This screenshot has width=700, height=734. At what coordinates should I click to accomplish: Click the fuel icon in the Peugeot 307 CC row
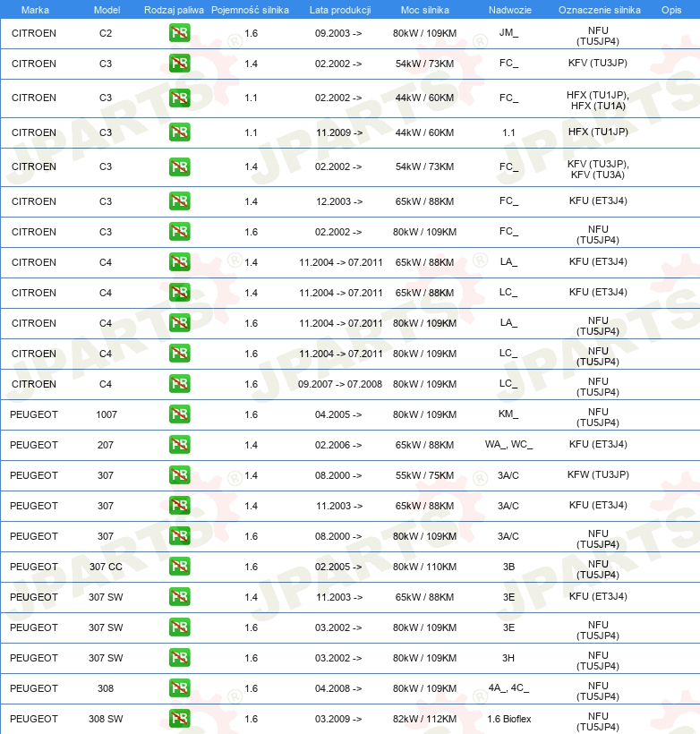(179, 567)
